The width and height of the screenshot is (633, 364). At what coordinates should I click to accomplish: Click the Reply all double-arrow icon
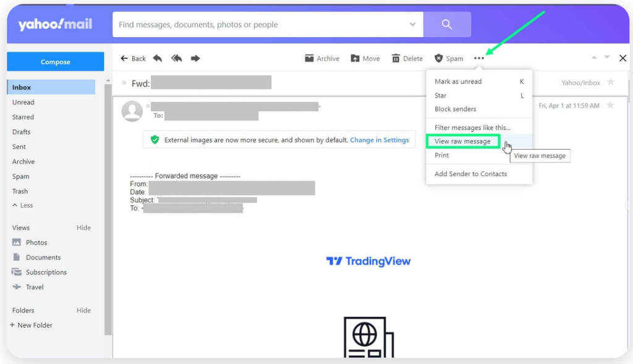tap(177, 58)
